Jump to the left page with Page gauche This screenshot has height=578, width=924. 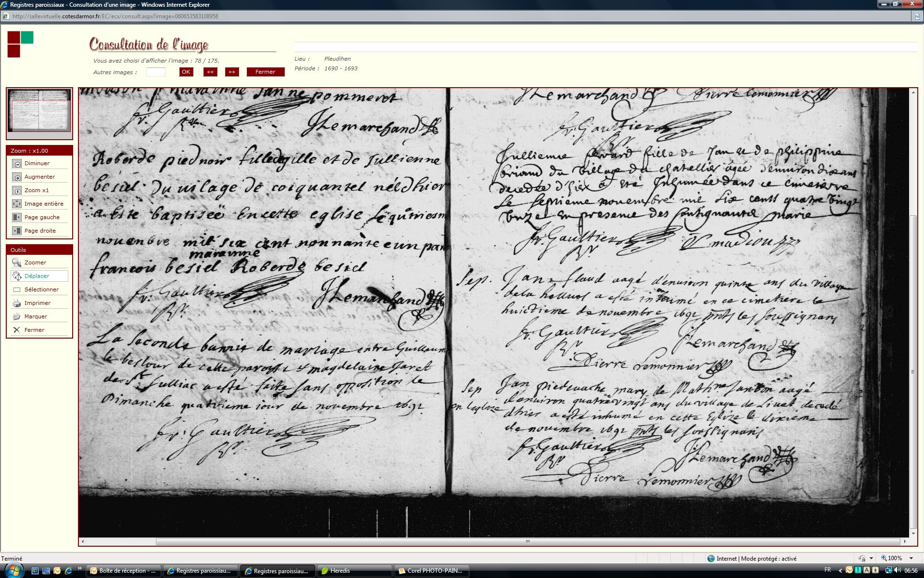click(x=17, y=217)
